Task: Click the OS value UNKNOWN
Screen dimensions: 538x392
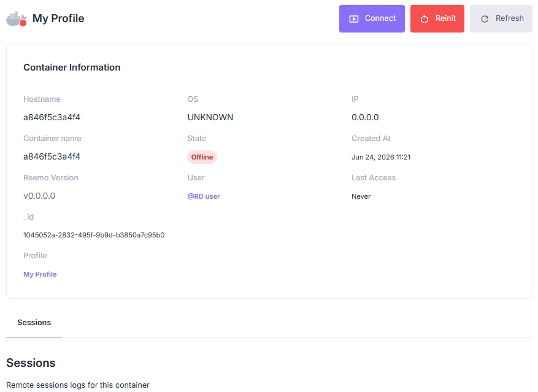Action: pyautogui.click(x=210, y=117)
